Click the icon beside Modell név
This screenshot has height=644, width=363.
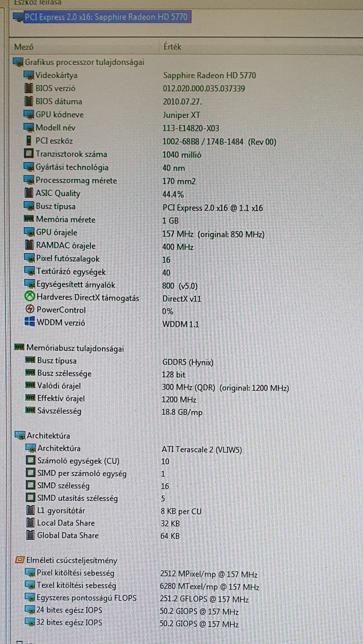[29, 127]
